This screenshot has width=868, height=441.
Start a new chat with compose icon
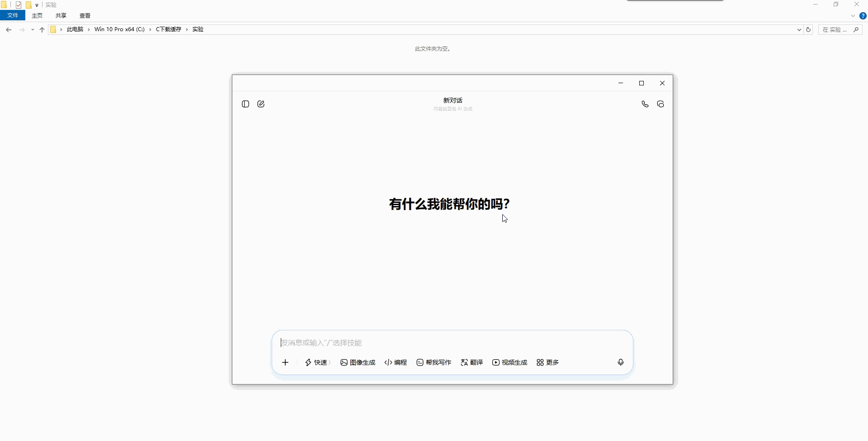(x=261, y=104)
